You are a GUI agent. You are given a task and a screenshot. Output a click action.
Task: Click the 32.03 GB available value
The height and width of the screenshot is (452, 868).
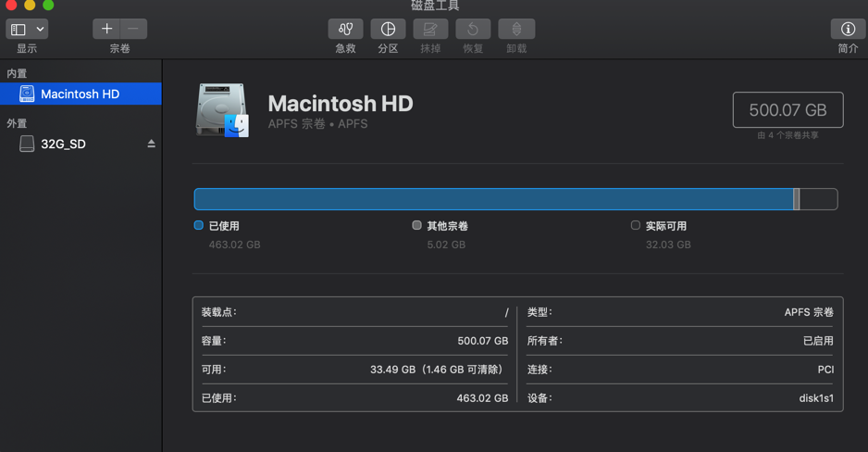668,245
